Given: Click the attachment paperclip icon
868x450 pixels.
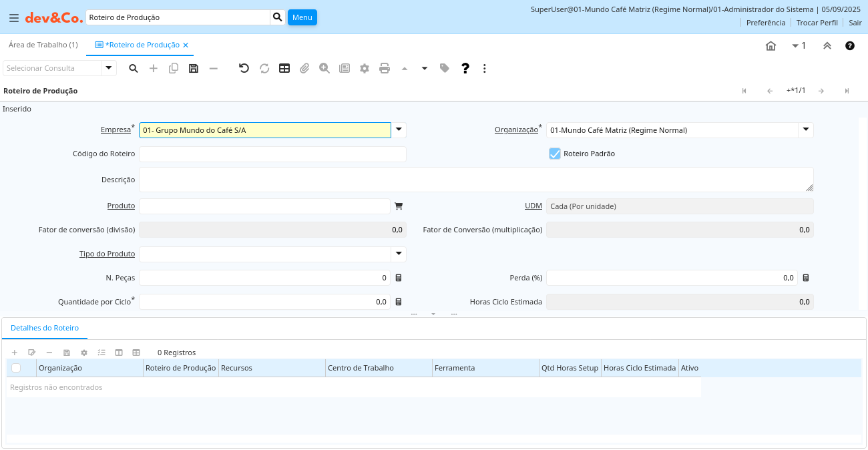Looking at the screenshot, I should [x=304, y=68].
